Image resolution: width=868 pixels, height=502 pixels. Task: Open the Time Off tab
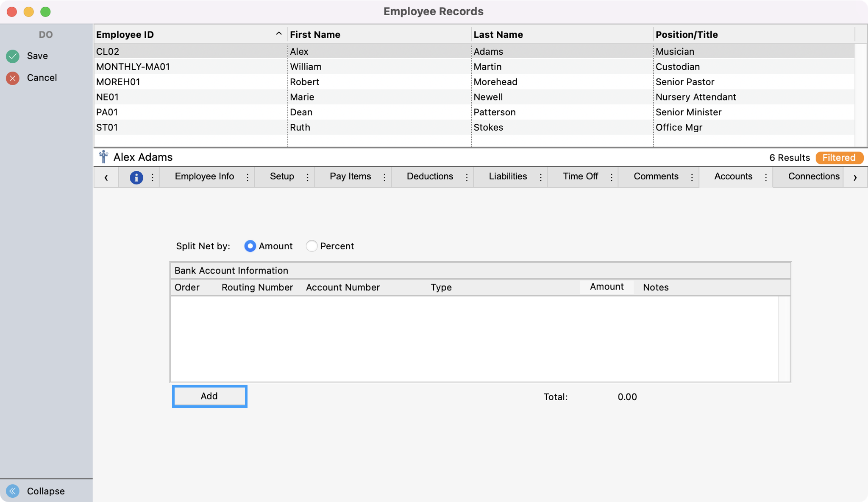pyautogui.click(x=580, y=176)
